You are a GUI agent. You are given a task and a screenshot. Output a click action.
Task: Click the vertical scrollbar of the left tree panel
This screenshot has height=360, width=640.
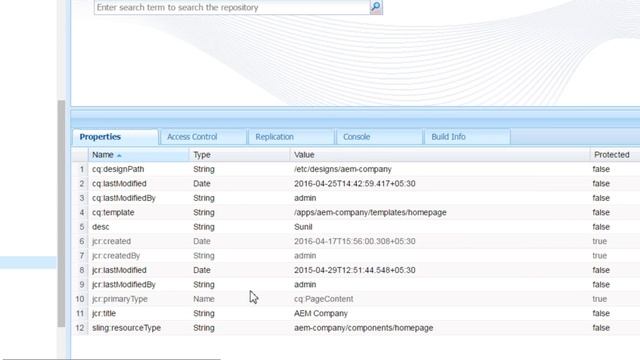point(61,213)
